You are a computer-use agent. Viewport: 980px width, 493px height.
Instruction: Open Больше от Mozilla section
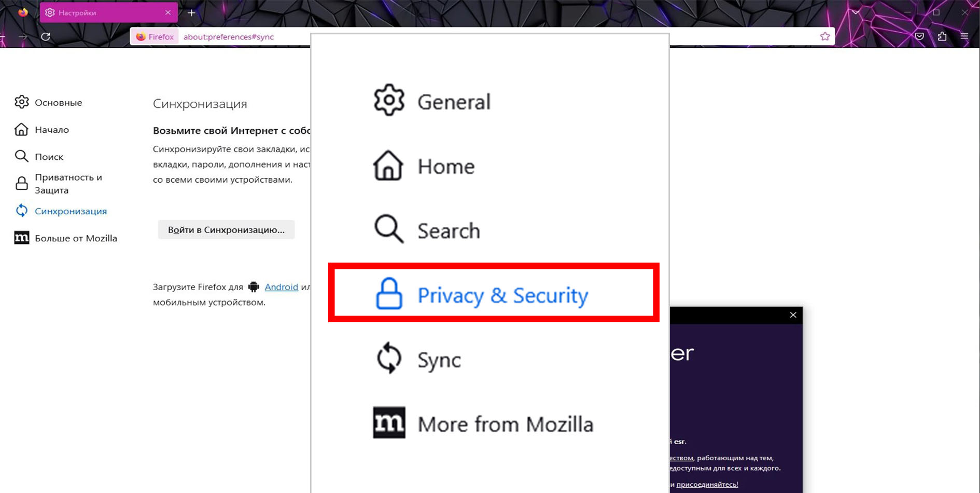tap(76, 238)
